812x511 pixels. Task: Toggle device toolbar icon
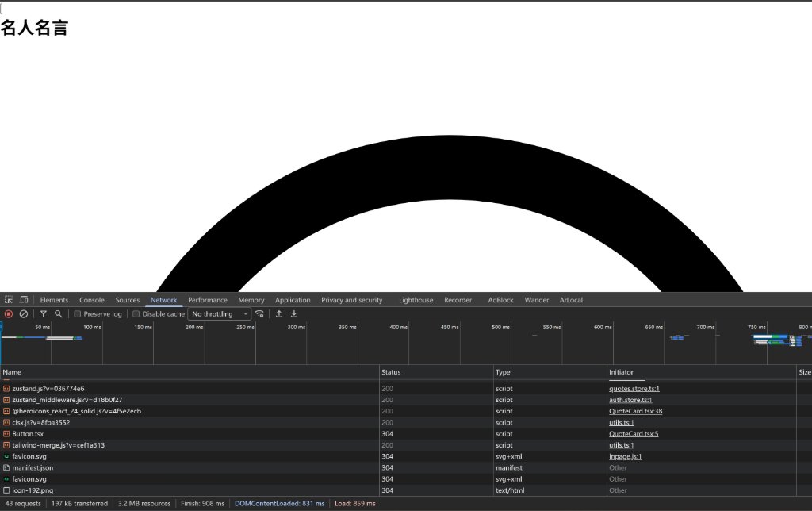point(24,300)
